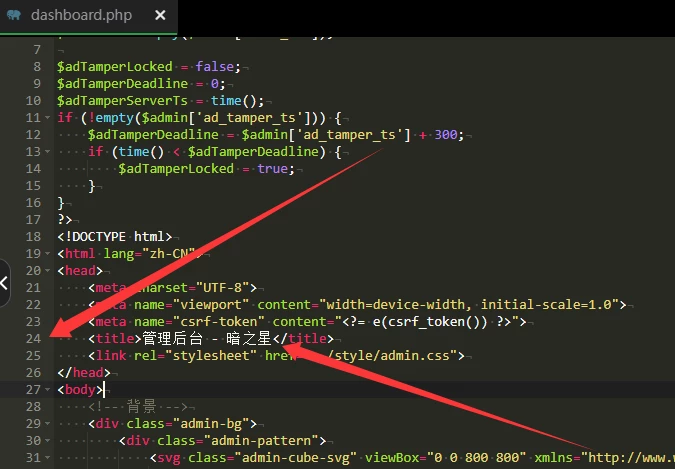Screen dimensions: 675x469
Task: Fold the if block at line 11
Action: click(x=48, y=118)
